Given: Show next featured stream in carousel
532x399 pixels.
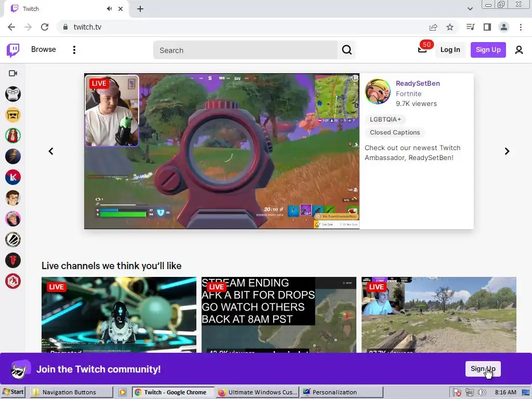Looking at the screenshot, I should [x=507, y=151].
